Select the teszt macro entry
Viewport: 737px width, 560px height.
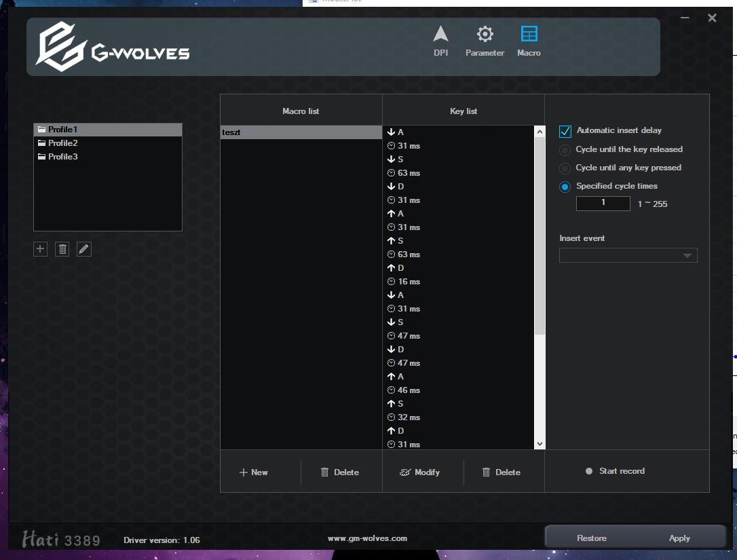301,132
